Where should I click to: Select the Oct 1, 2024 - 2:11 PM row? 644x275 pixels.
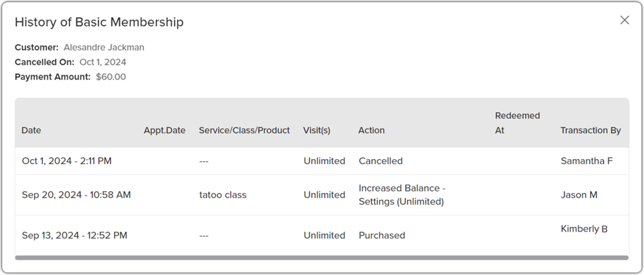67,161
